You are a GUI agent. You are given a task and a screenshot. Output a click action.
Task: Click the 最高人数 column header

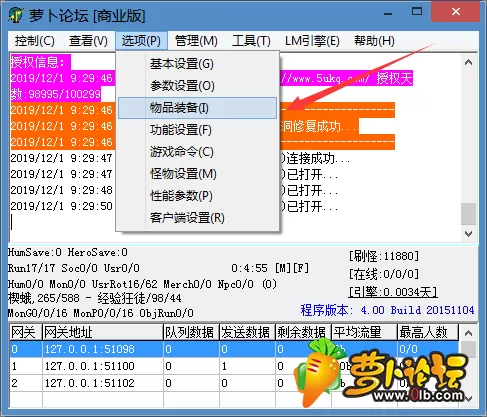tap(428, 332)
